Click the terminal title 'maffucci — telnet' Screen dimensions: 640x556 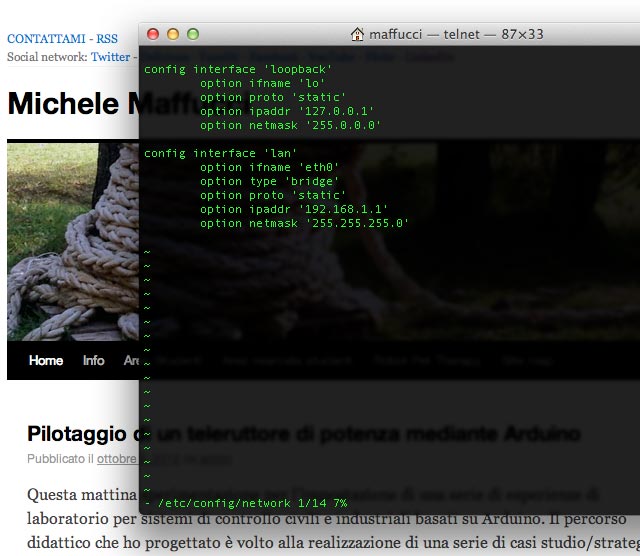418,34
